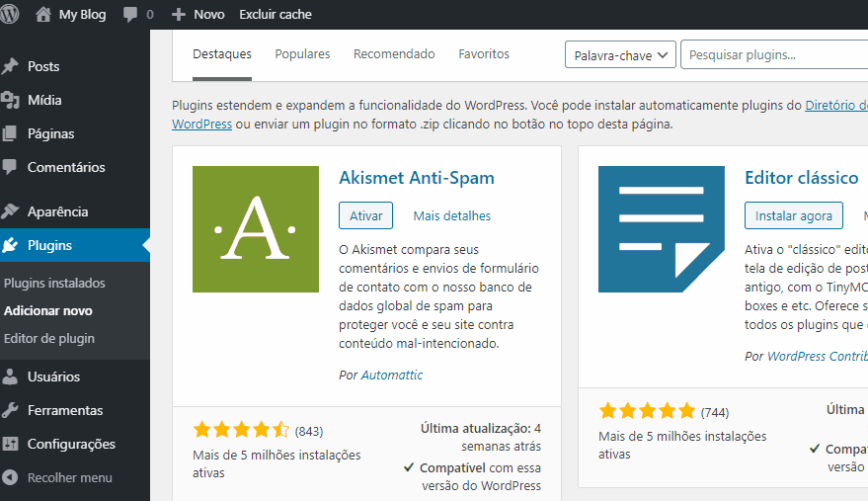Expand the Palavra-chave dropdown

tap(620, 55)
